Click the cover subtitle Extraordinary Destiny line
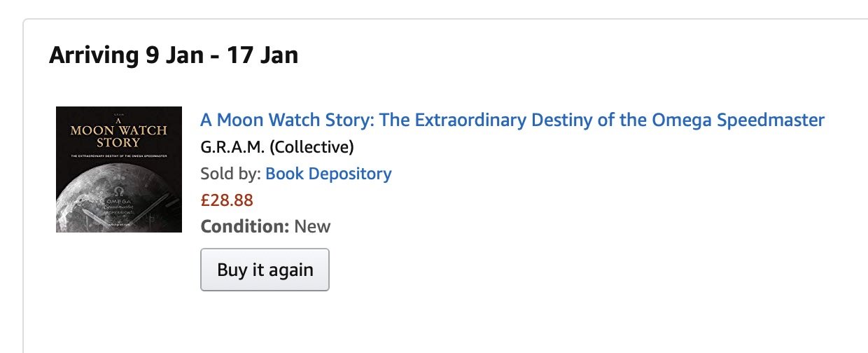This screenshot has width=868, height=353. click(x=119, y=155)
